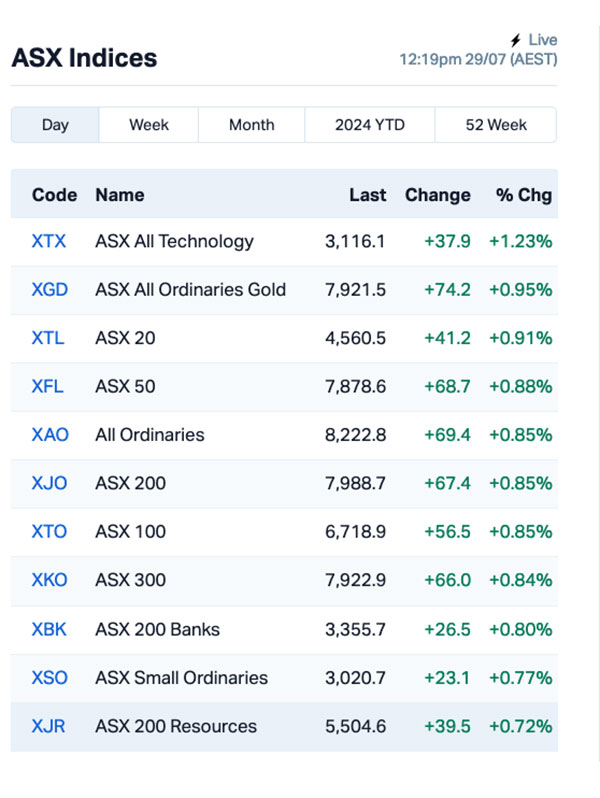
Task: Open the XKO index code link
Action: pyautogui.click(x=49, y=580)
